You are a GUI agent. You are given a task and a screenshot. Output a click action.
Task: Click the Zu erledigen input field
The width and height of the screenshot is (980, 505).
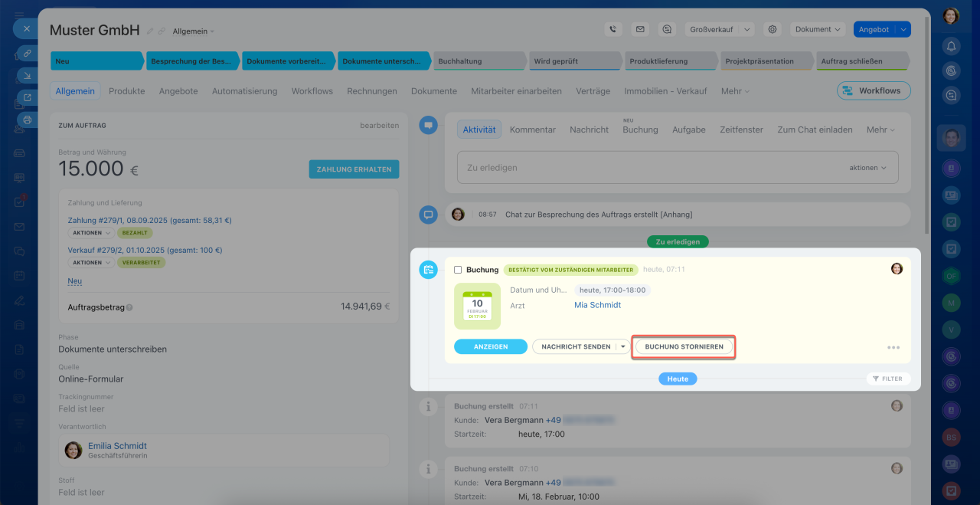pyautogui.click(x=643, y=167)
